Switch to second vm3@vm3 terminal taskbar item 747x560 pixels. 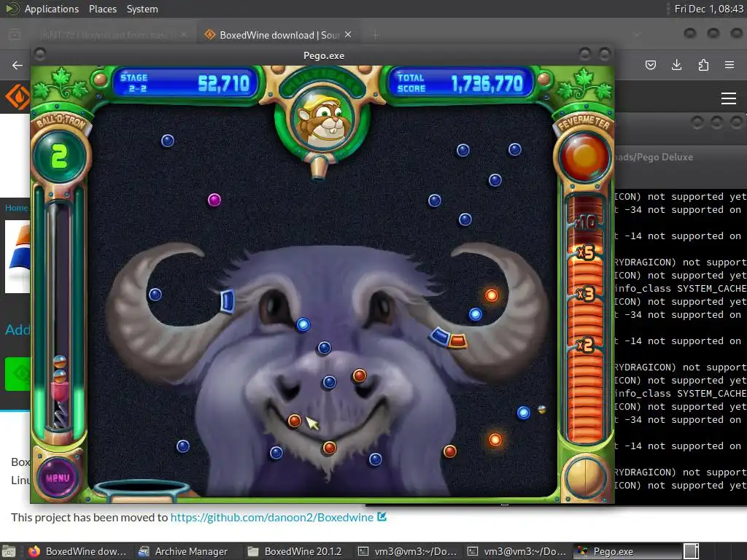517,551
